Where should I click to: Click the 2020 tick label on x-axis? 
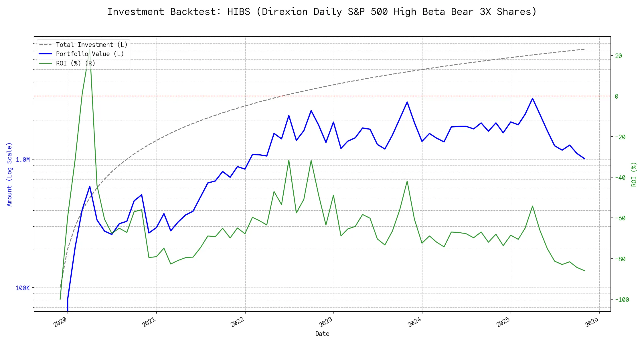[x=60, y=322]
